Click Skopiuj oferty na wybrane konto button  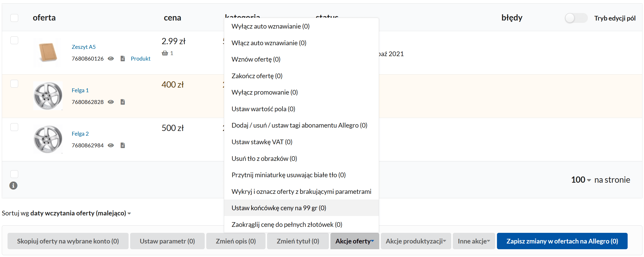click(68, 241)
